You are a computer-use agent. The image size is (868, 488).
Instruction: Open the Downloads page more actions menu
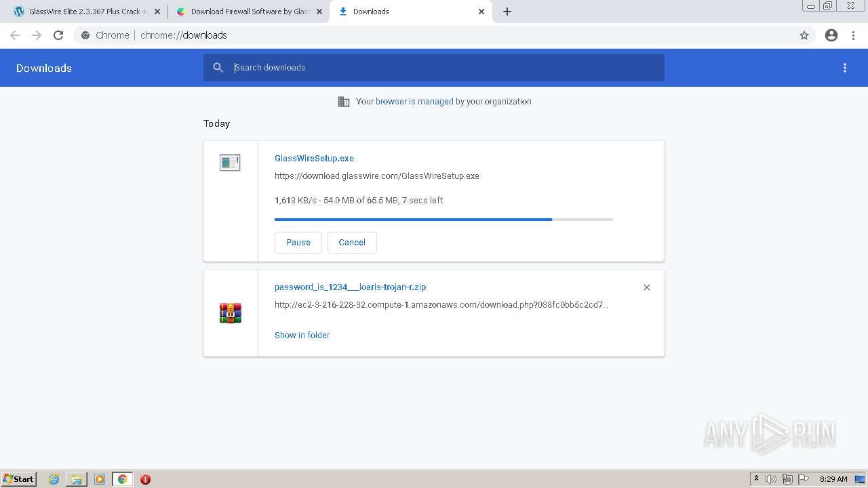coord(845,68)
